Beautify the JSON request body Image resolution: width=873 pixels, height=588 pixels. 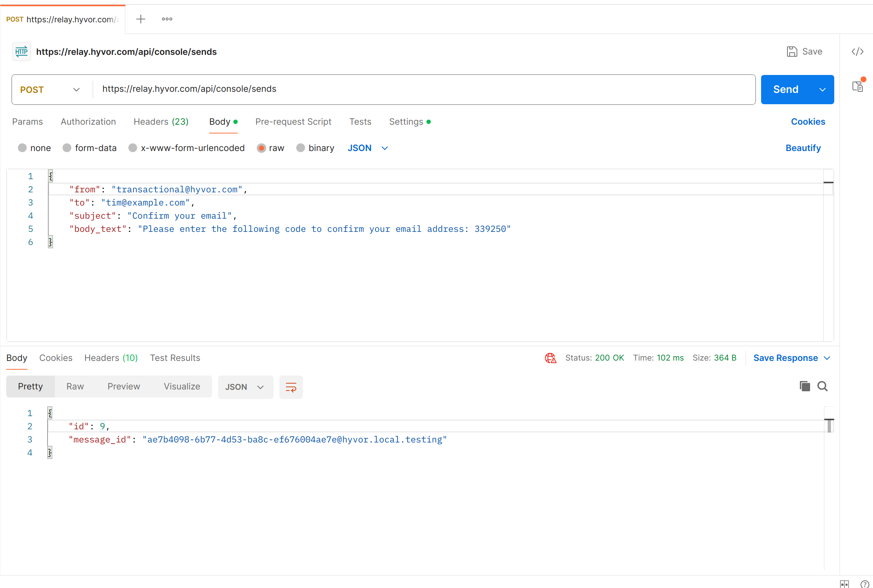click(x=802, y=148)
